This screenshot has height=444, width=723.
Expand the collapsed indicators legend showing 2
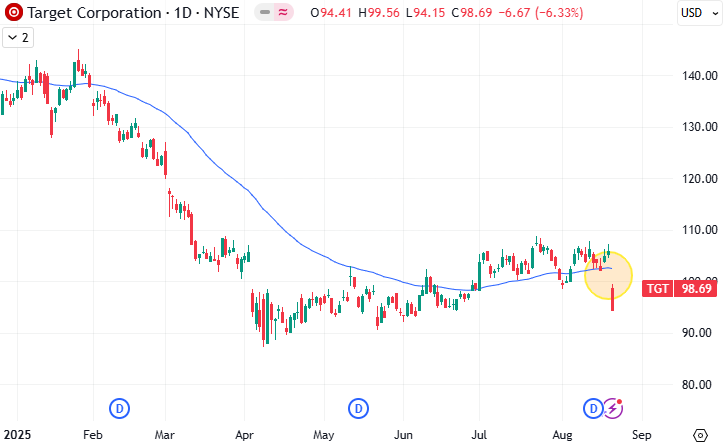(18, 37)
